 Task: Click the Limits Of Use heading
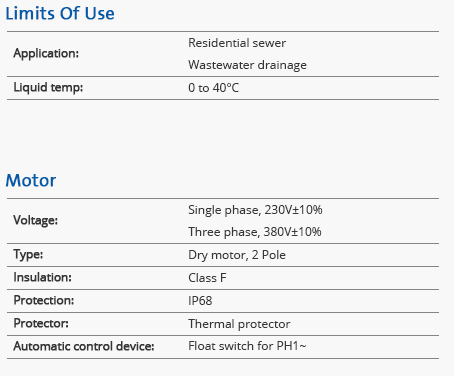60,14
